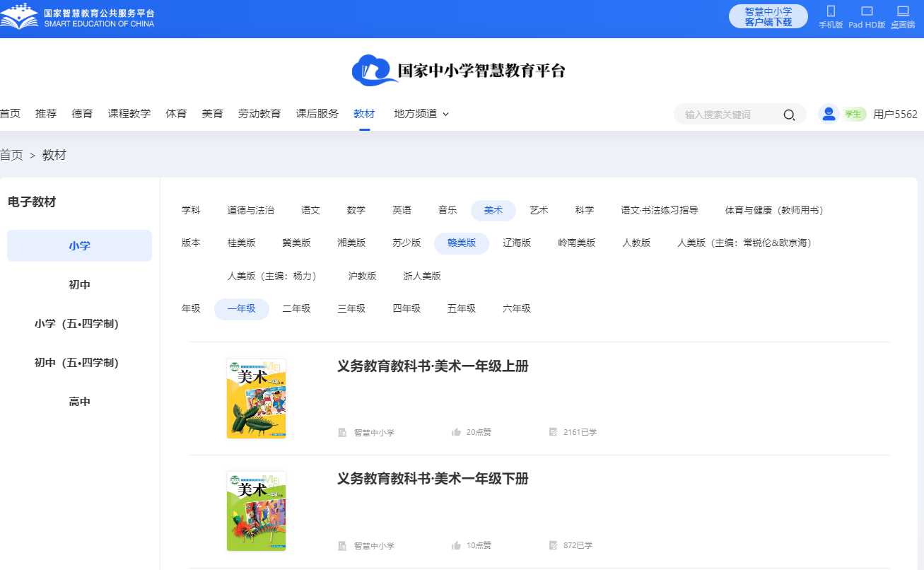Select the 苏少版 edition
This screenshot has width=924, height=570.
pyautogui.click(x=407, y=243)
